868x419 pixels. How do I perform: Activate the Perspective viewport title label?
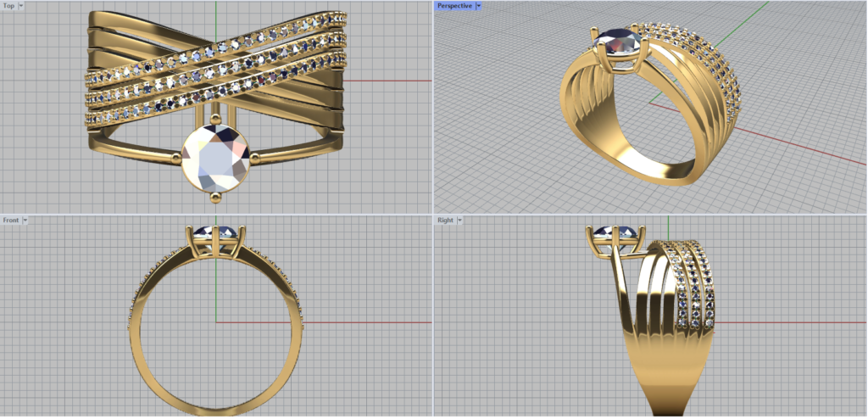454,6
